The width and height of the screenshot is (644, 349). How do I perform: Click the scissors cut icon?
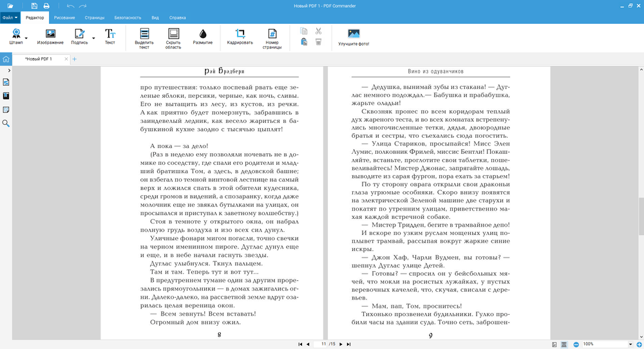[x=318, y=31]
